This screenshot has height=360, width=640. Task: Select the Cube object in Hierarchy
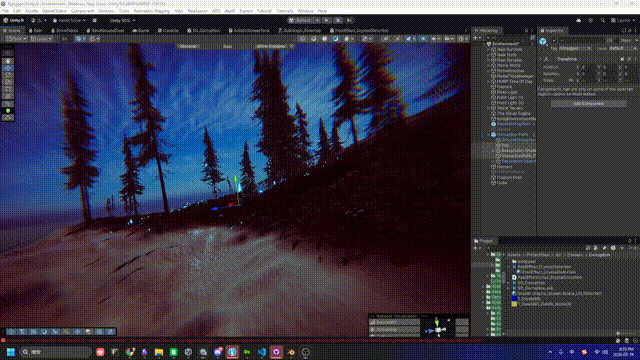click(502, 183)
